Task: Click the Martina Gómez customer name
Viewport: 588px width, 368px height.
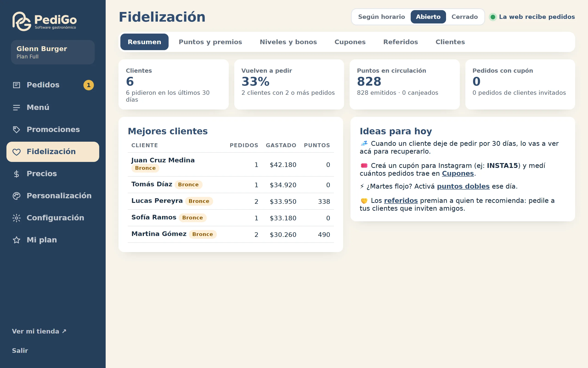Action: point(159,234)
